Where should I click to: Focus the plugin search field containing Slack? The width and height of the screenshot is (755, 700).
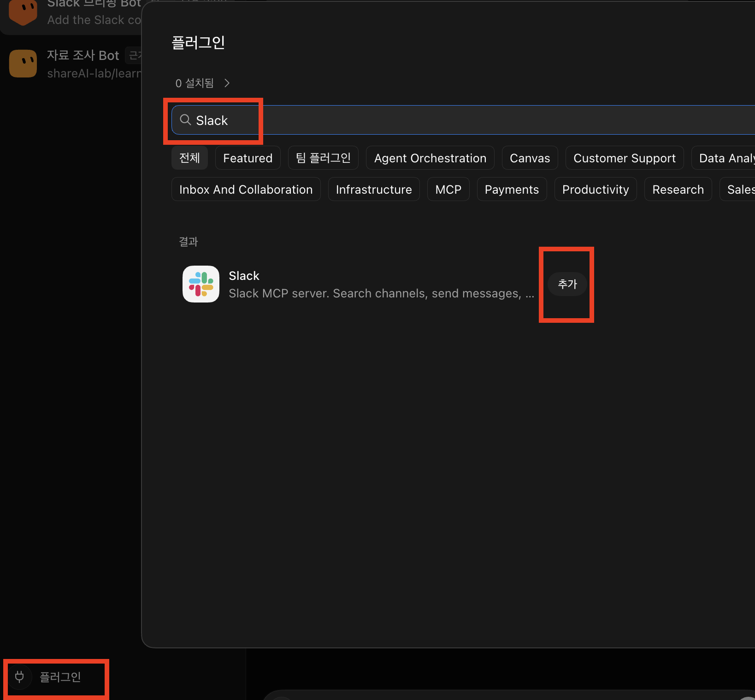pyautogui.click(x=463, y=120)
